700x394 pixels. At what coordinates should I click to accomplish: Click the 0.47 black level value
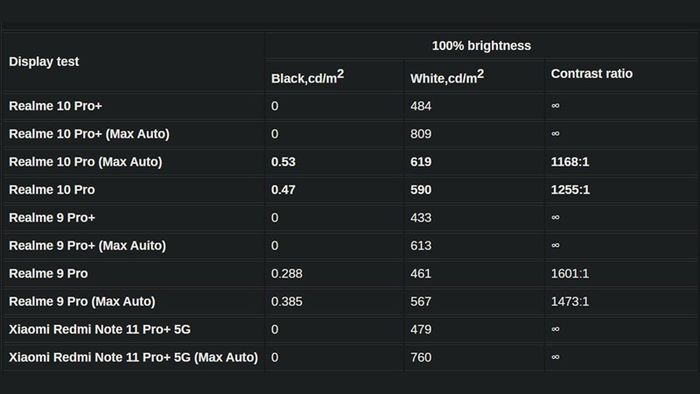[283, 190]
